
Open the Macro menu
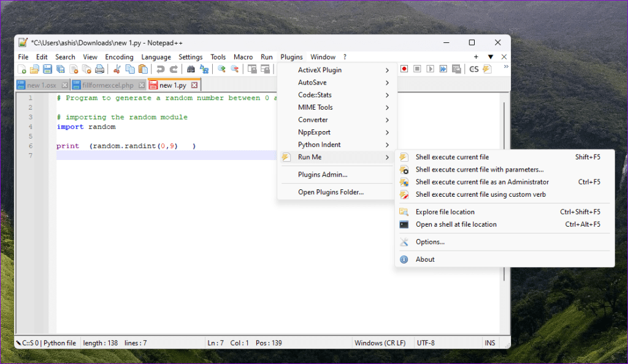(x=243, y=57)
